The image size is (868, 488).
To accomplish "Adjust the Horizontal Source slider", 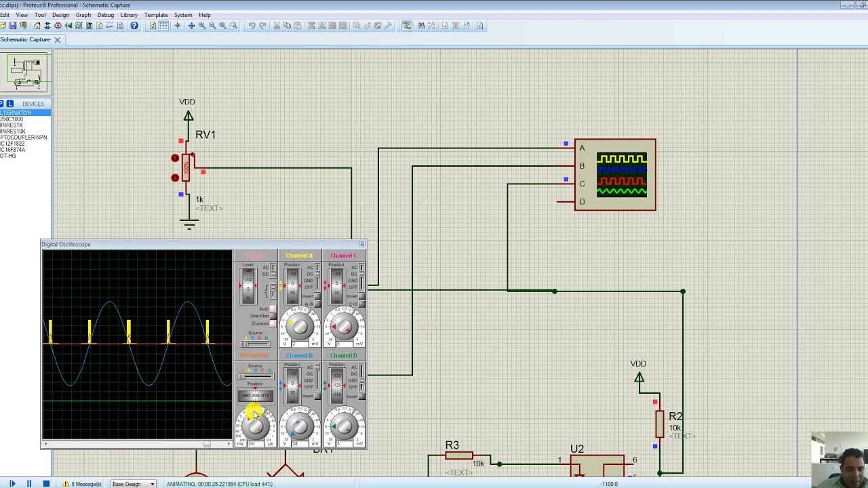I will tap(255, 376).
